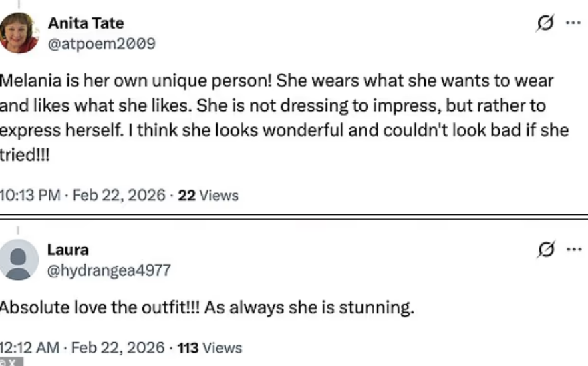
Task: Open Grok actions on Laura's post
Action: click(546, 250)
